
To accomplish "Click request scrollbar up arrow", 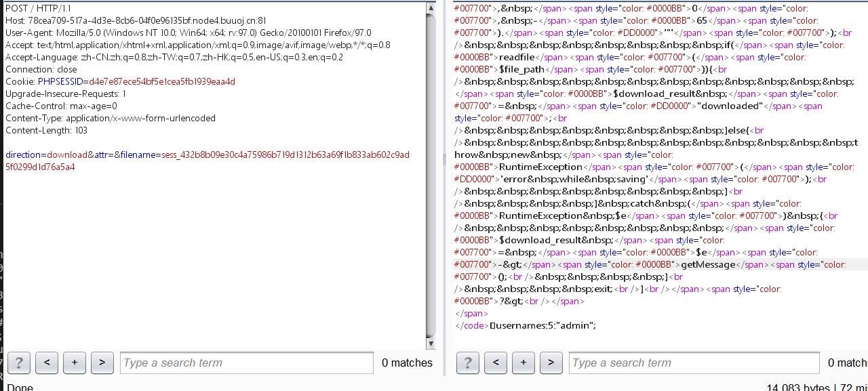I will 431,7.
